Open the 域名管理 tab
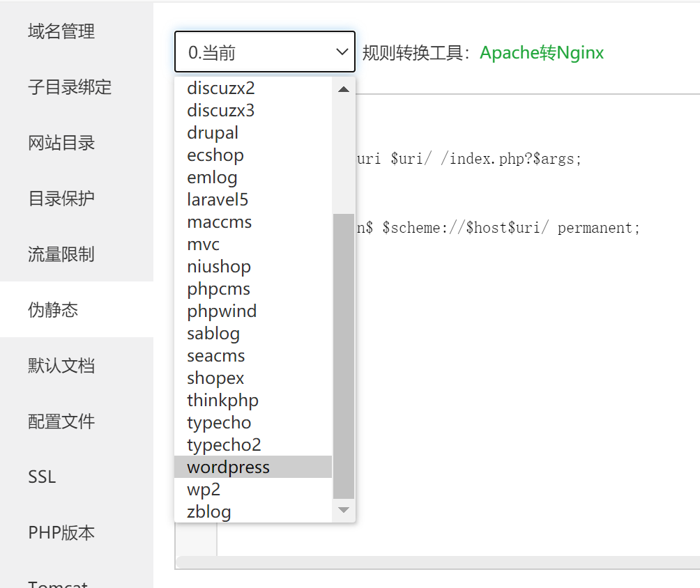 tap(61, 31)
